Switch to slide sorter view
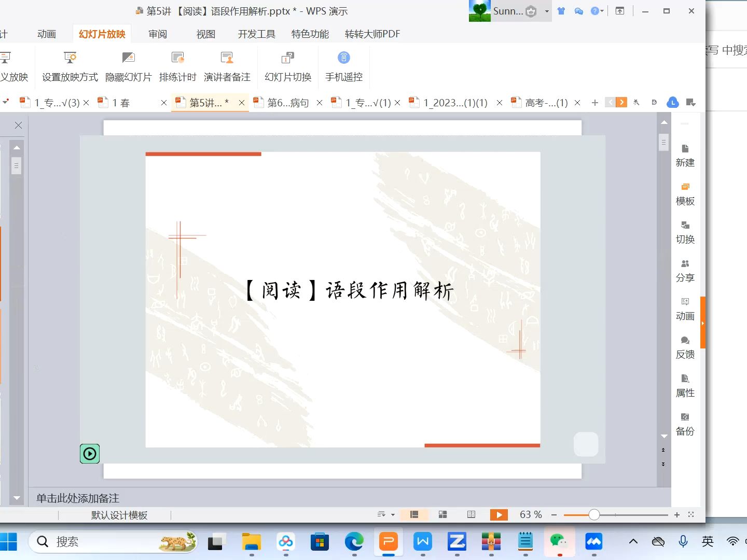This screenshot has height=560, width=747. 442,514
